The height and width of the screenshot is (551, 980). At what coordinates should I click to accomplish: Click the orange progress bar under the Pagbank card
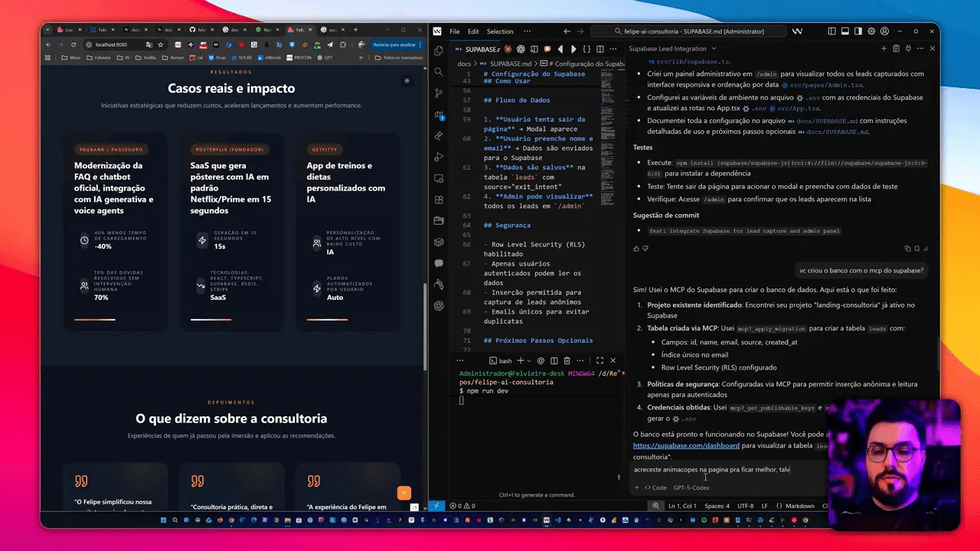tap(94, 321)
